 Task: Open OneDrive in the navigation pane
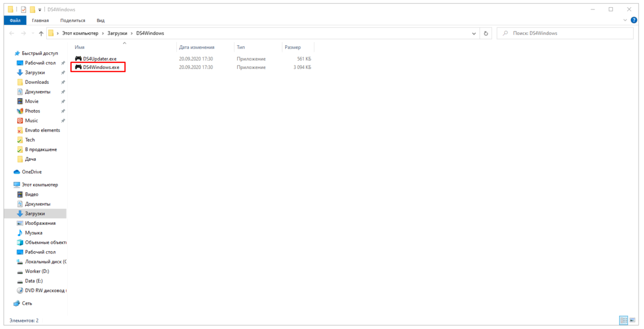pyautogui.click(x=31, y=172)
